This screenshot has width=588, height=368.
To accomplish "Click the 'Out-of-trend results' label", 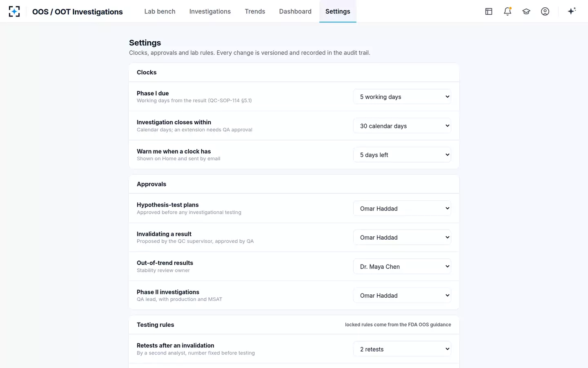I will tap(165, 263).
